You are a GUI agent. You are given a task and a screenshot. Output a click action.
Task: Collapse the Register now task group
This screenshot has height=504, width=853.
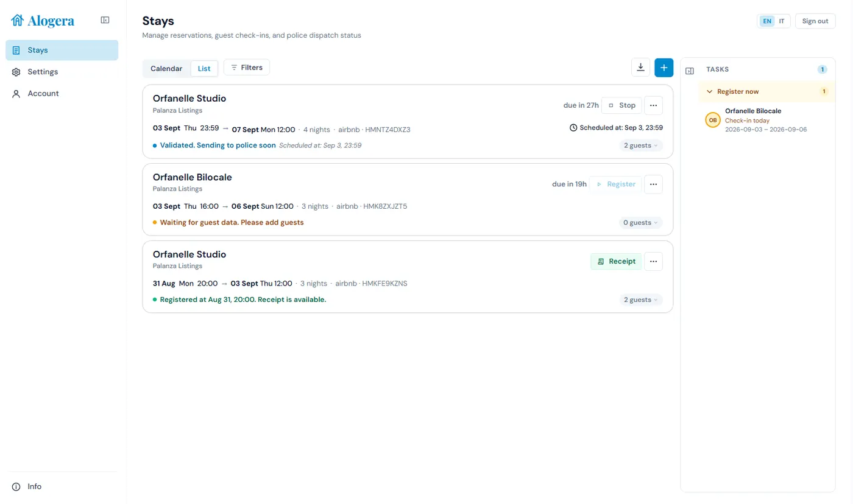tap(767, 91)
